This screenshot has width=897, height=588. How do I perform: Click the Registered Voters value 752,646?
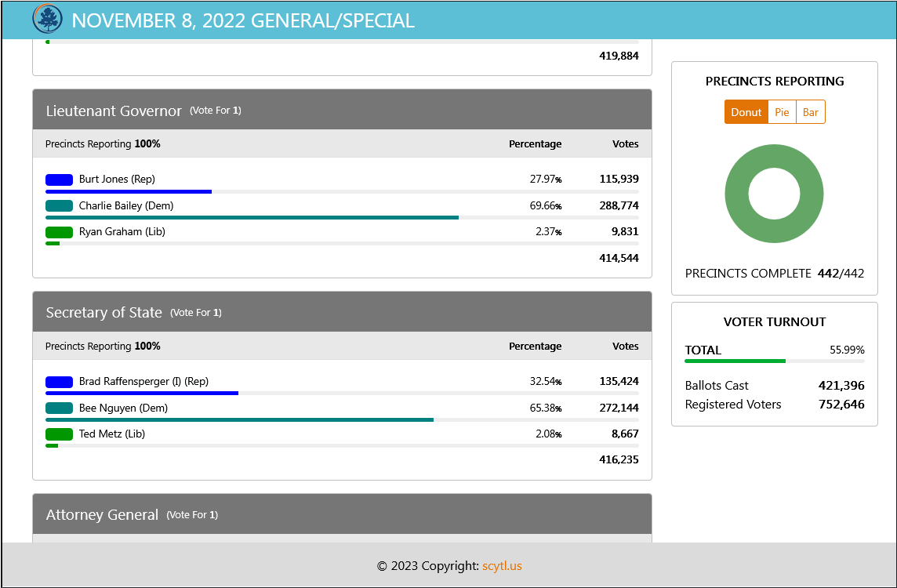point(841,405)
